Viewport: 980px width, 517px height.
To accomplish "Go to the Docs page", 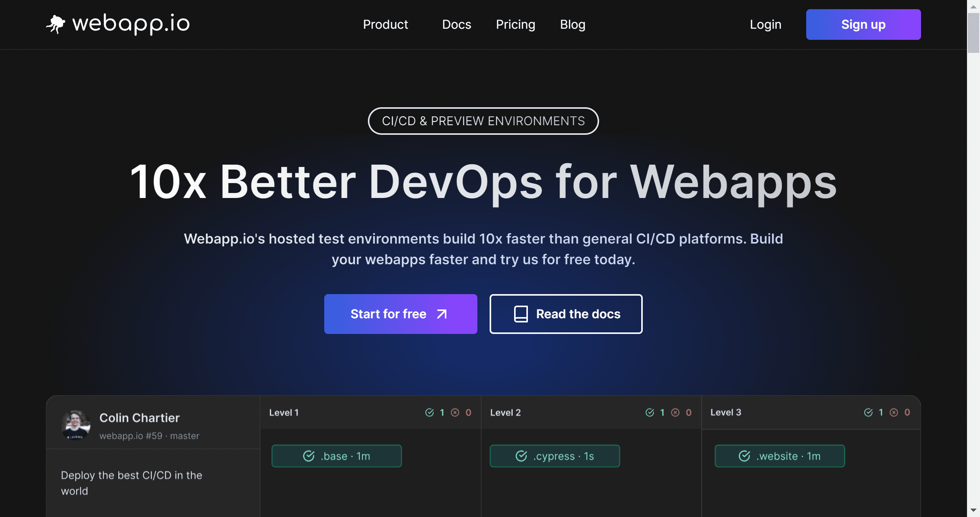I will tap(456, 25).
